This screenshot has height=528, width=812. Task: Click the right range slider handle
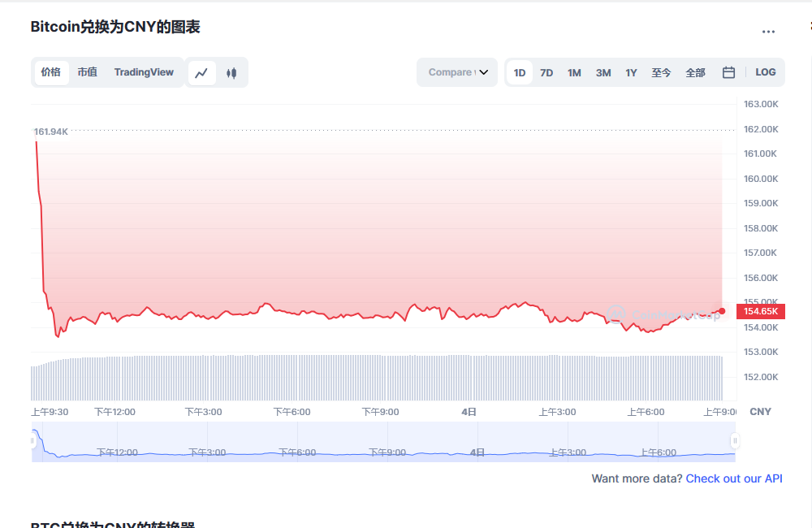[x=735, y=441]
